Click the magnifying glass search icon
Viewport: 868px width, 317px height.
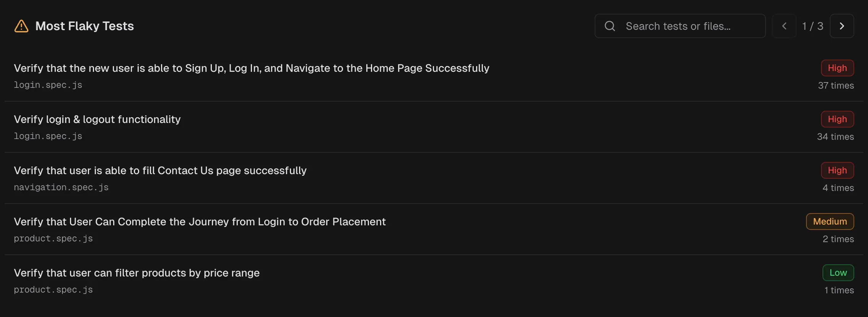coord(610,26)
